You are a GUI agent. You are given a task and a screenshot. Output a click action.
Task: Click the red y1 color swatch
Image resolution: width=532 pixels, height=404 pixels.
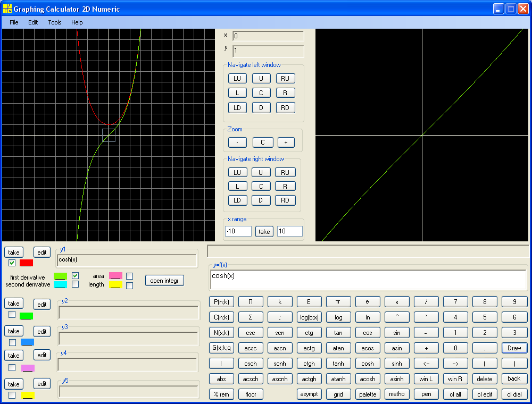click(26, 263)
